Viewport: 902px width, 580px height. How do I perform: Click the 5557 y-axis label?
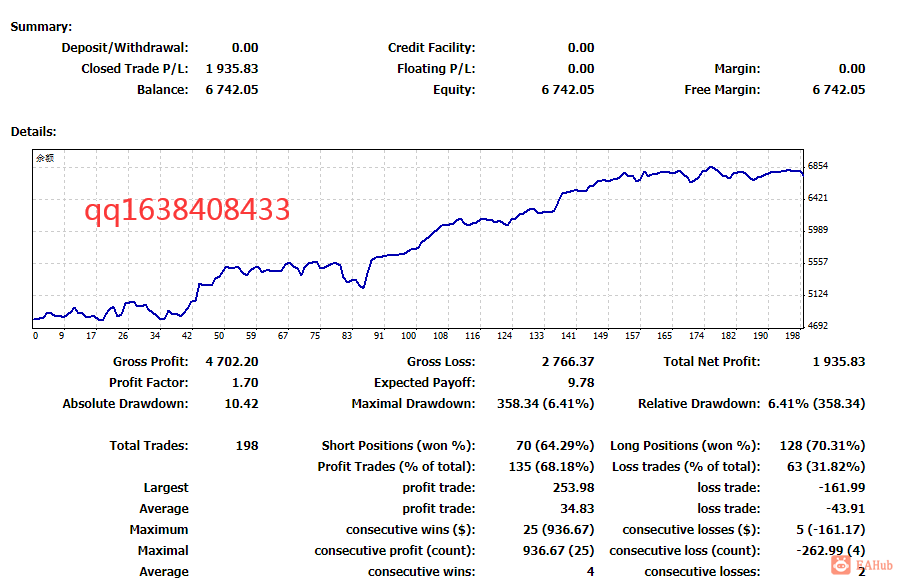tap(818, 262)
